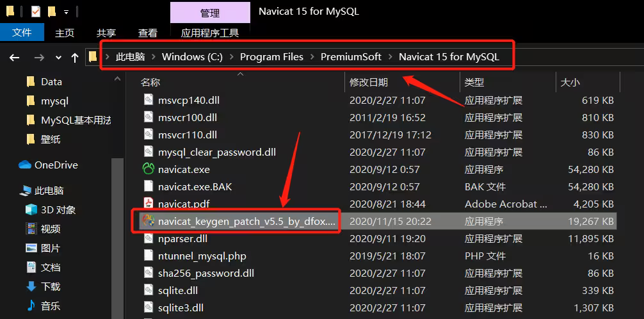
Task: Click the navigation pane vertical scrollbar
Action: click(x=118, y=197)
